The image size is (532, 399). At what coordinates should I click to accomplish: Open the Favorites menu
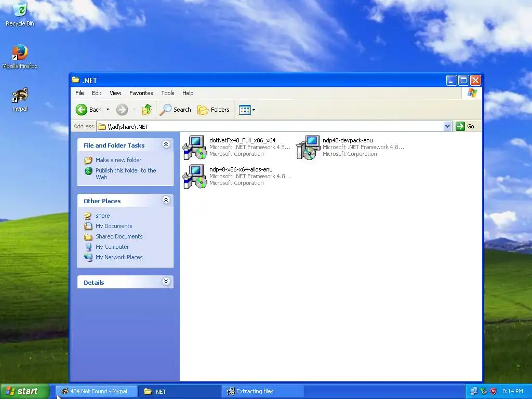coord(141,93)
